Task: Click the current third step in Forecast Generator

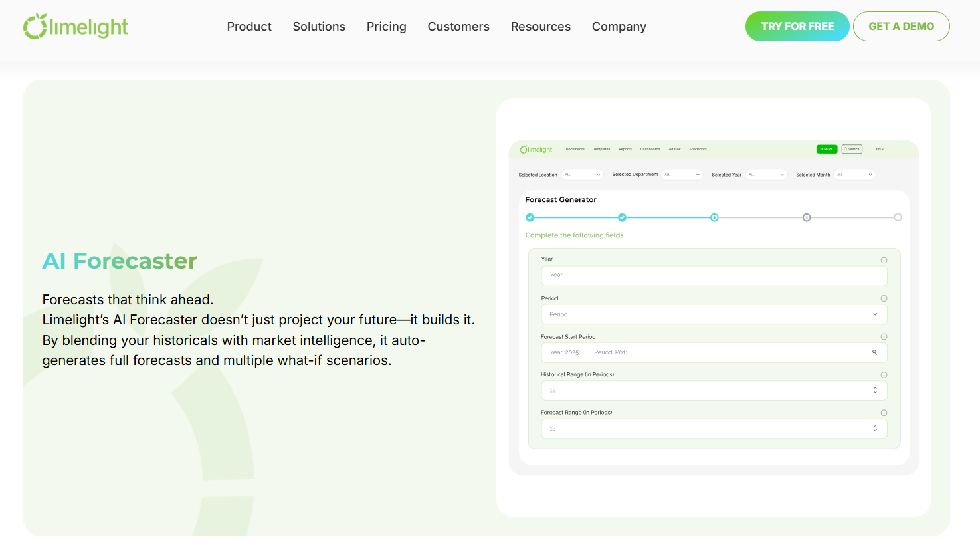Action: [x=714, y=217]
